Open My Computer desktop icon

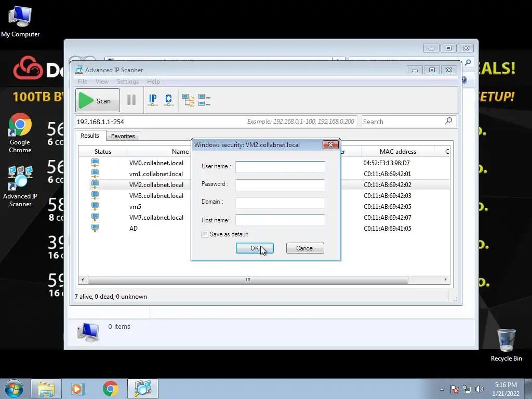20,21
